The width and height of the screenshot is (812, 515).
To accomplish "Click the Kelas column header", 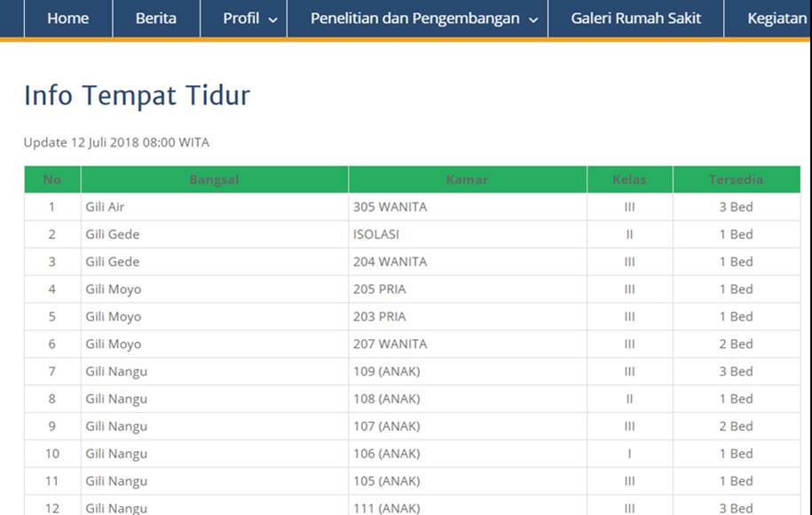I will coord(629,179).
